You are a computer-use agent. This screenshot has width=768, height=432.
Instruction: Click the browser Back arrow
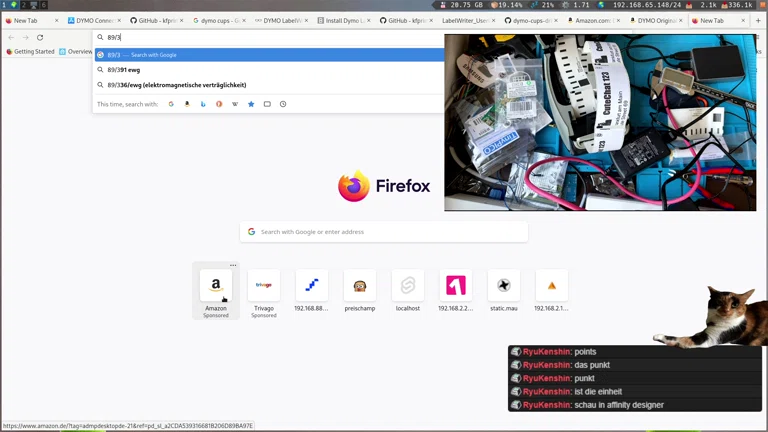tap(11, 37)
